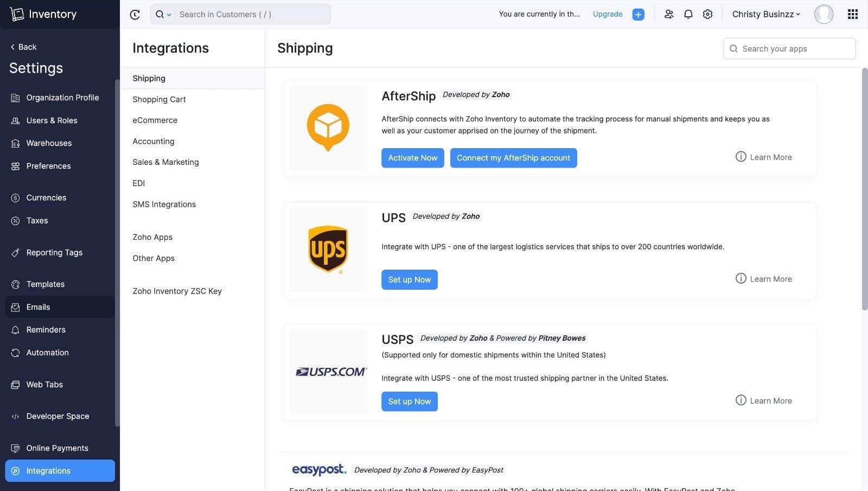Open the Web Tabs icon
This screenshot has height=491, width=868.
15,384
